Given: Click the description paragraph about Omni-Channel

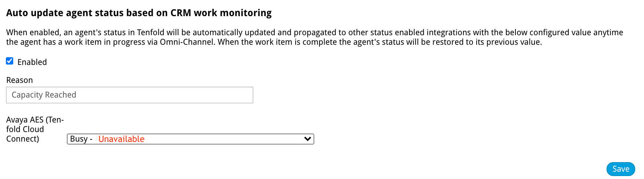Looking at the screenshot, I should (x=314, y=37).
